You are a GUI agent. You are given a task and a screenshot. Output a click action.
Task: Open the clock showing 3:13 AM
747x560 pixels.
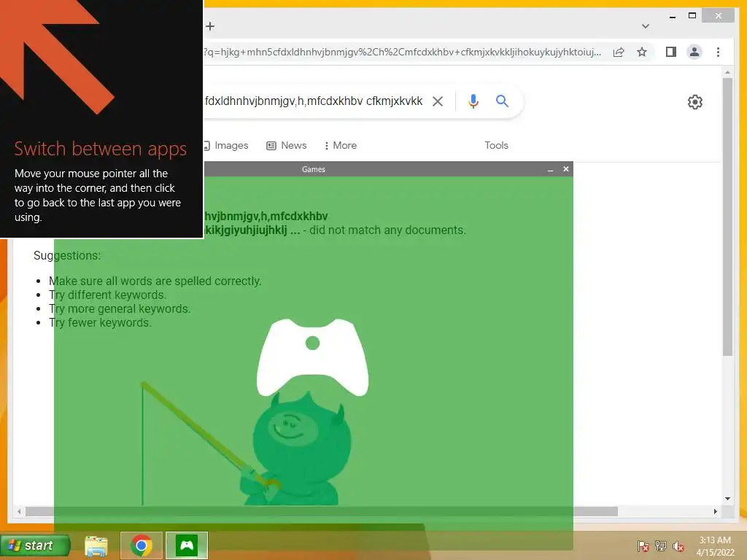pyautogui.click(x=715, y=546)
